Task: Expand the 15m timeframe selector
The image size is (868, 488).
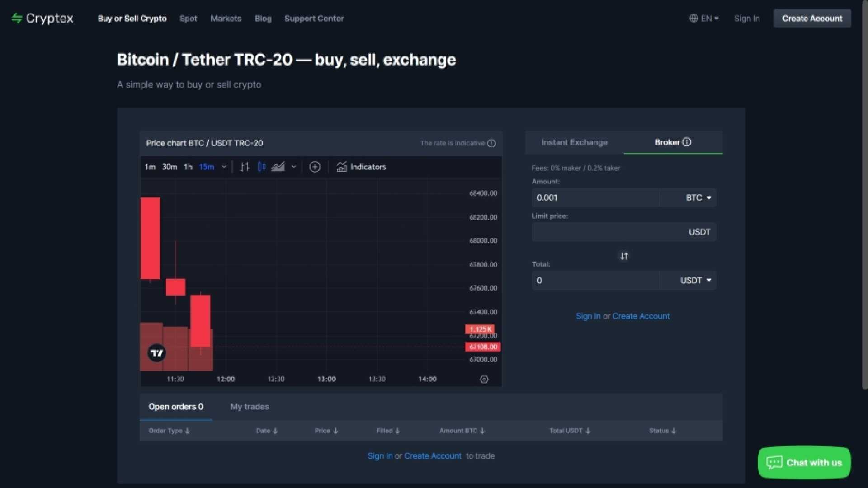Action: click(224, 167)
